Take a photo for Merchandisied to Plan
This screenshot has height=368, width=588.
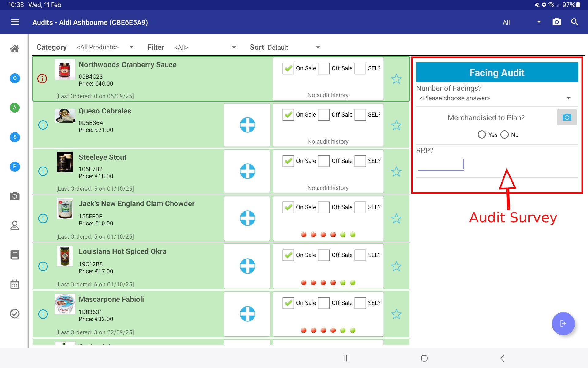(x=567, y=117)
